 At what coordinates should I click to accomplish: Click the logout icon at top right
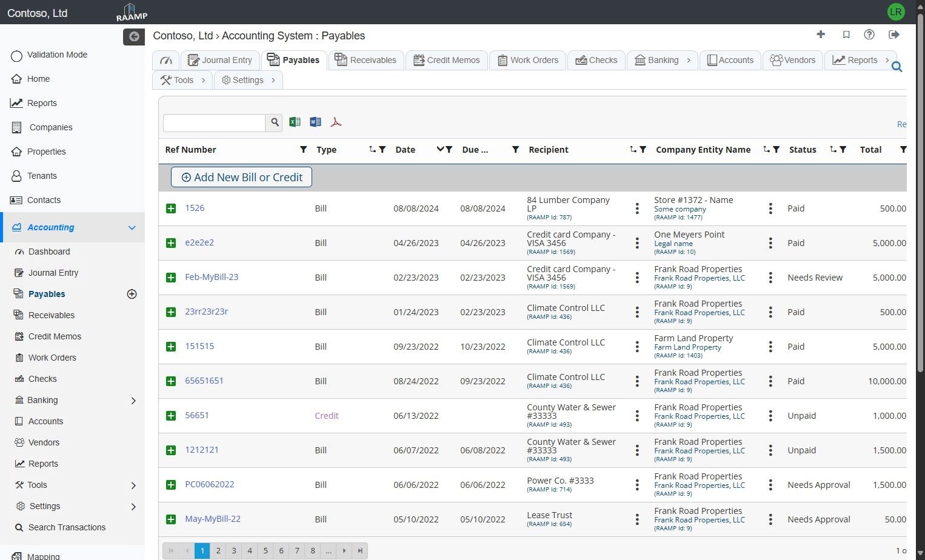tap(893, 35)
